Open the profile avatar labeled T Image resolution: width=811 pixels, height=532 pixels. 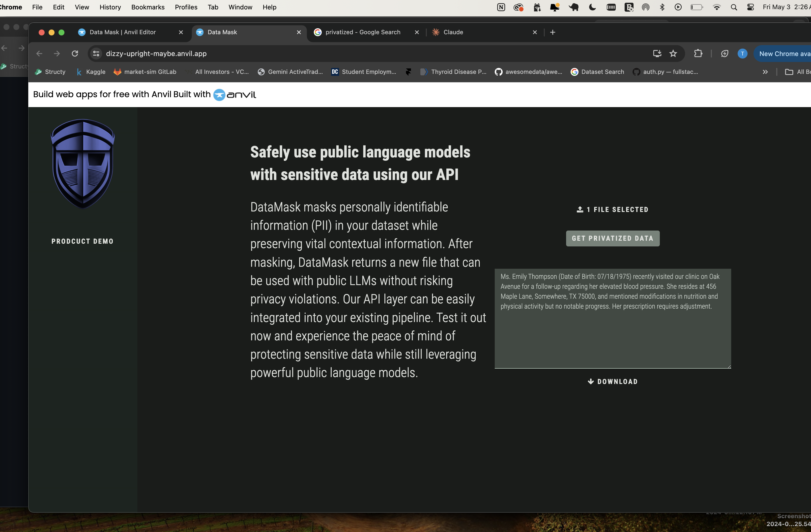(742, 54)
